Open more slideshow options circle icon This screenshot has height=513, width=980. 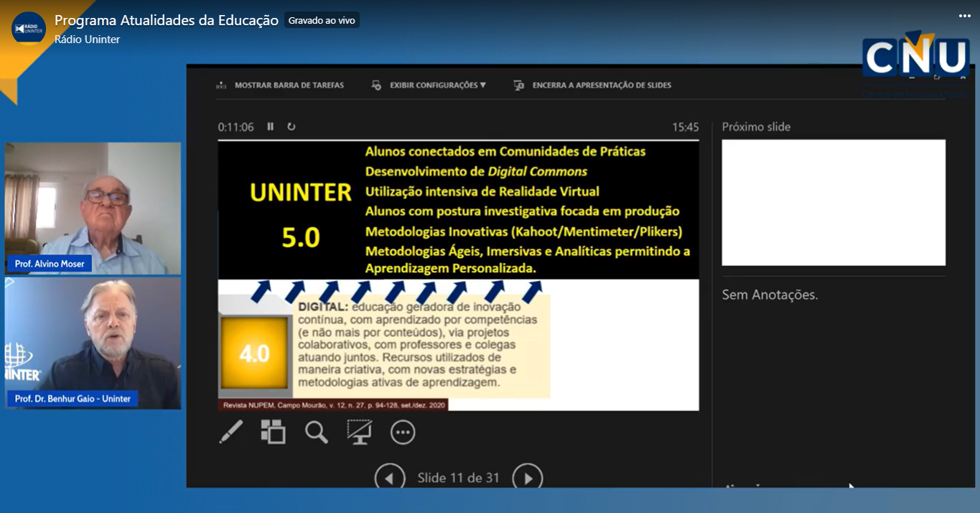403,432
